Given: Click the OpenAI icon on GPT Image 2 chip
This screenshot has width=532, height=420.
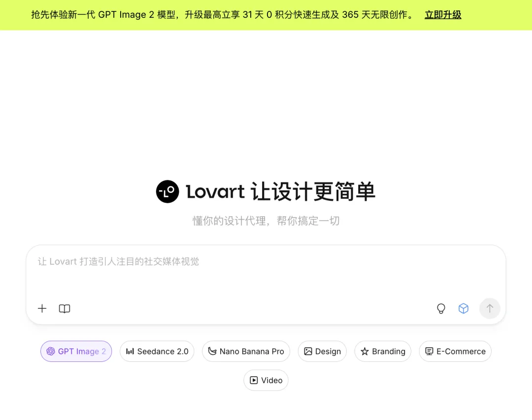Looking at the screenshot, I should [x=51, y=351].
